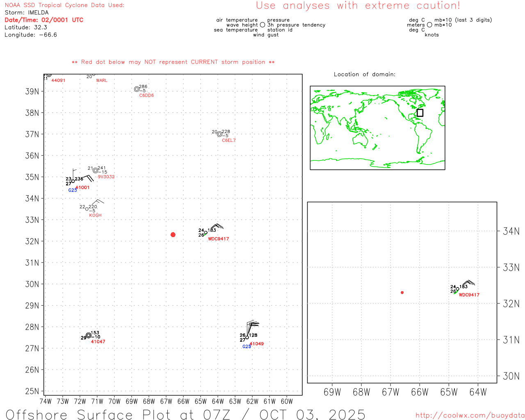Click 'NOAA SSD Tropical Cyclone Data Used:' heading

pos(64,5)
